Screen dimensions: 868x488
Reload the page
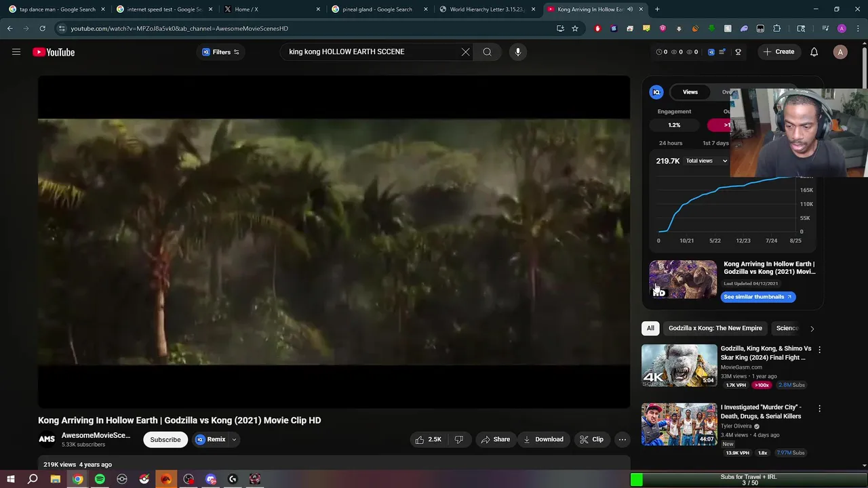click(x=42, y=28)
